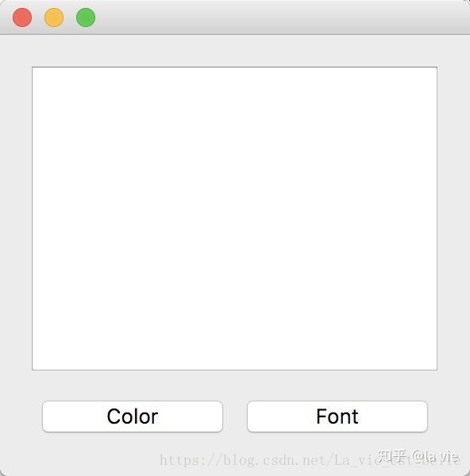Minimize window using yellow button
The height and width of the screenshot is (476, 470).
click(x=54, y=17)
